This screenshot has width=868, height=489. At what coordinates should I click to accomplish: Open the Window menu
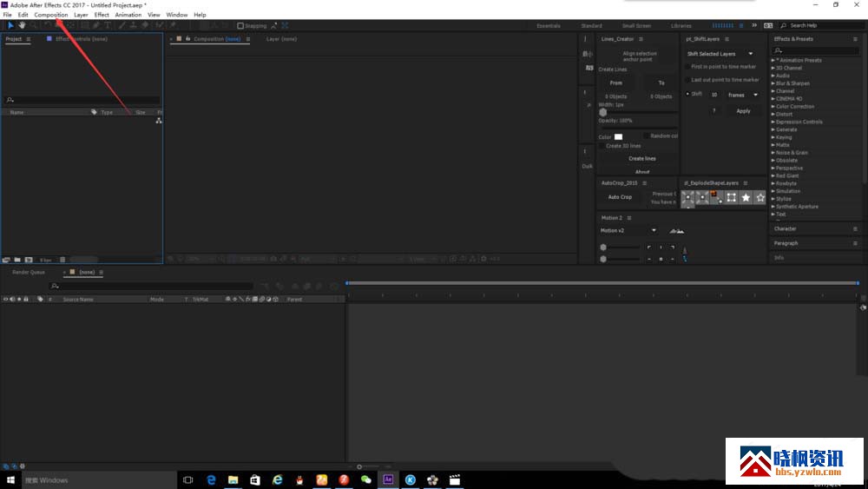[x=176, y=15]
